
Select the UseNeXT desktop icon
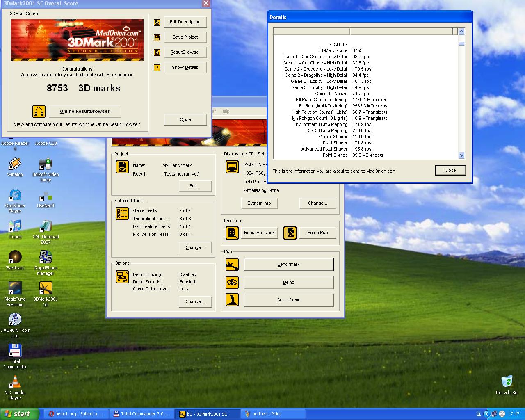pos(46,199)
